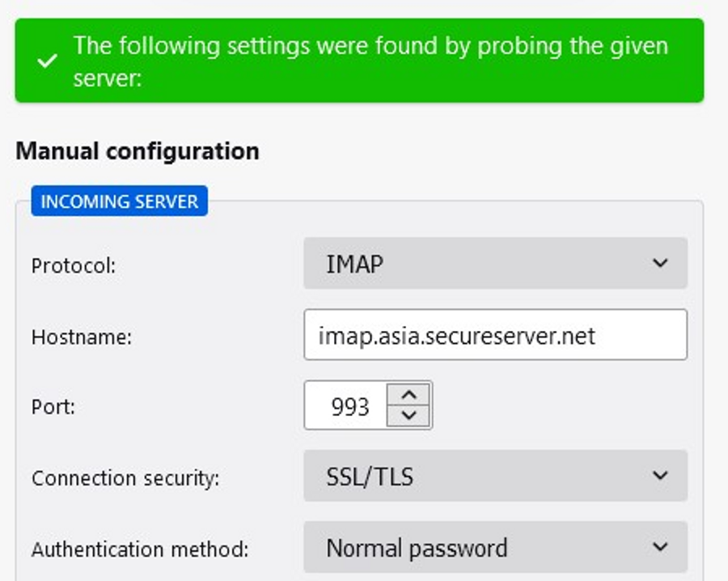Click the Authentication method label
Screen dimensions: 728x581
(x=139, y=550)
